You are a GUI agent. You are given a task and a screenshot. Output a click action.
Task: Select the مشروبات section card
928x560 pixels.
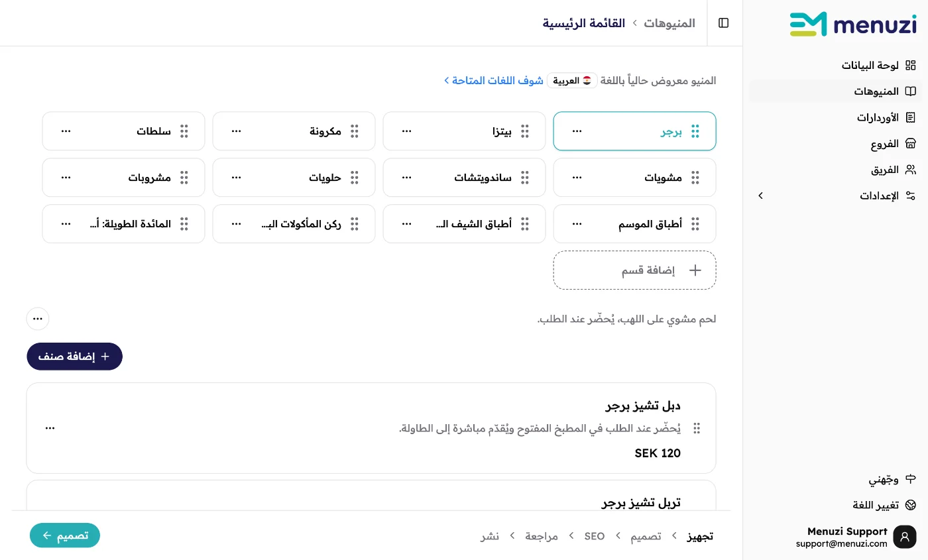123,178
